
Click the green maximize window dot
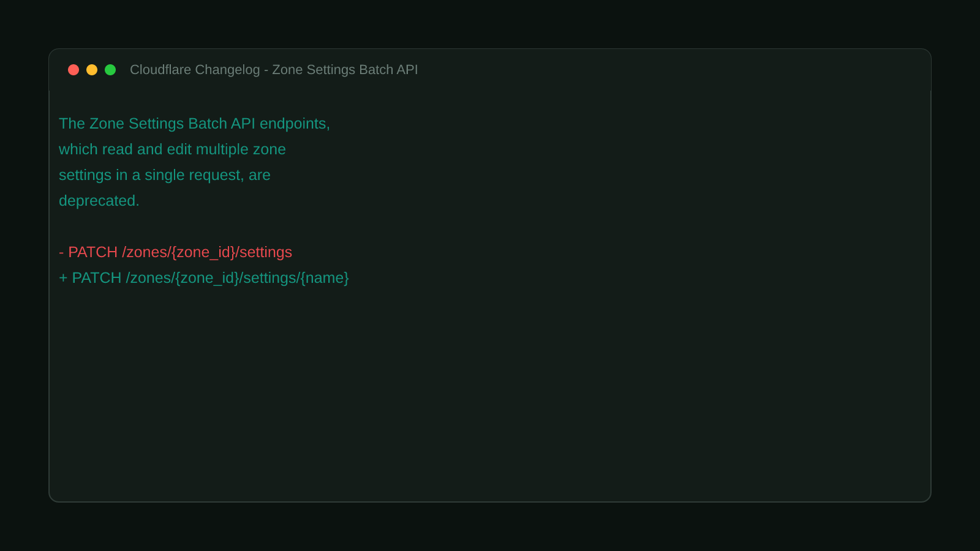110,70
